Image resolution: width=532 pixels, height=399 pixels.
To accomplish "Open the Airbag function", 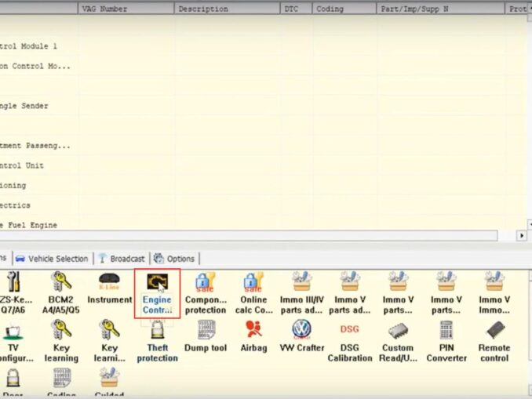I will (253, 336).
